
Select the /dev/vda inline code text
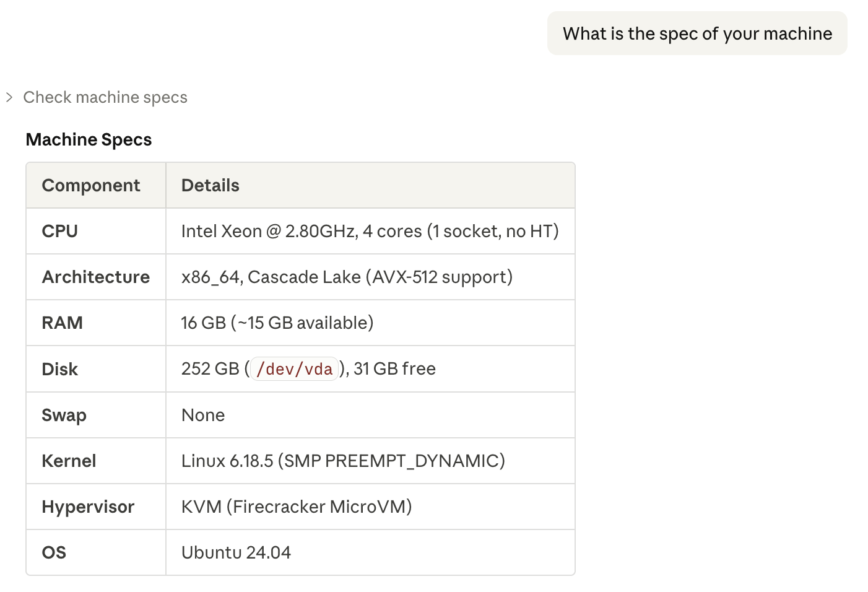(294, 369)
